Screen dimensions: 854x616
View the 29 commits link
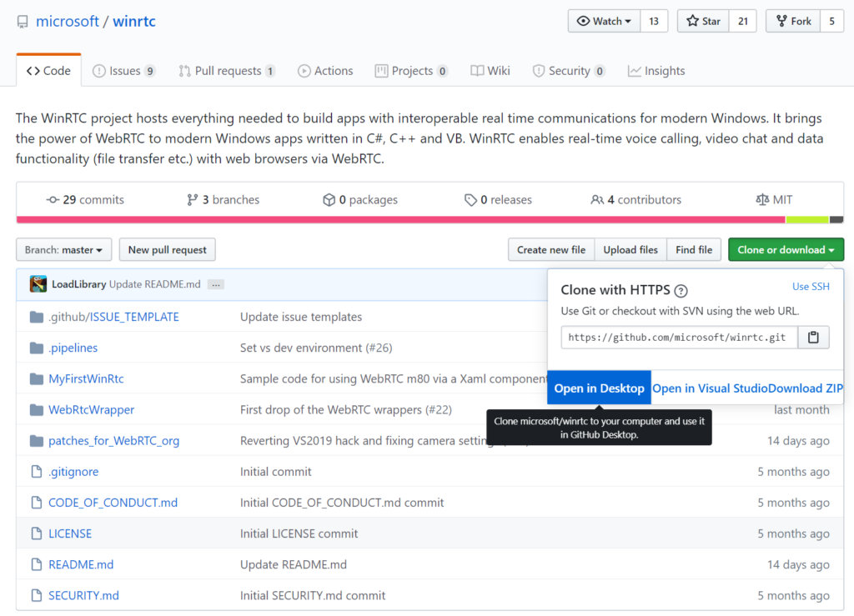point(86,200)
